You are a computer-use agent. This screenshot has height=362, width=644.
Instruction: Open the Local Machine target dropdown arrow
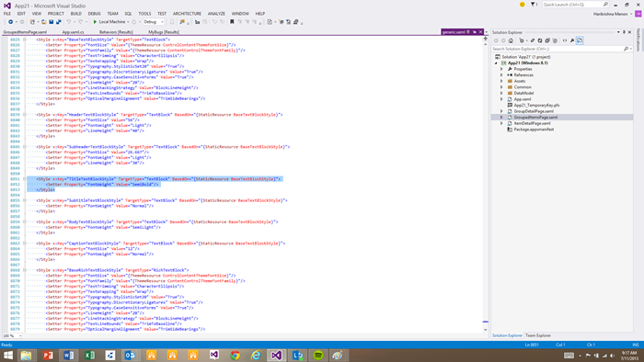(x=128, y=22)
